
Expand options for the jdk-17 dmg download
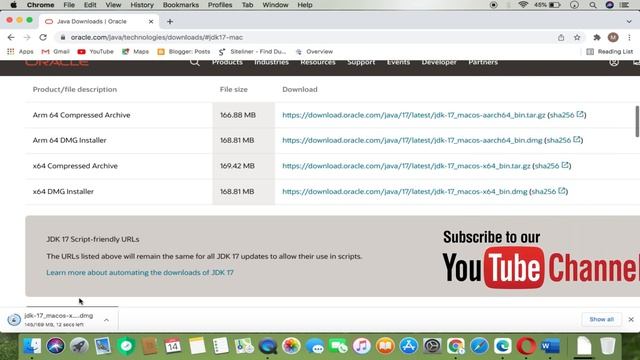(x=106, y=320)
